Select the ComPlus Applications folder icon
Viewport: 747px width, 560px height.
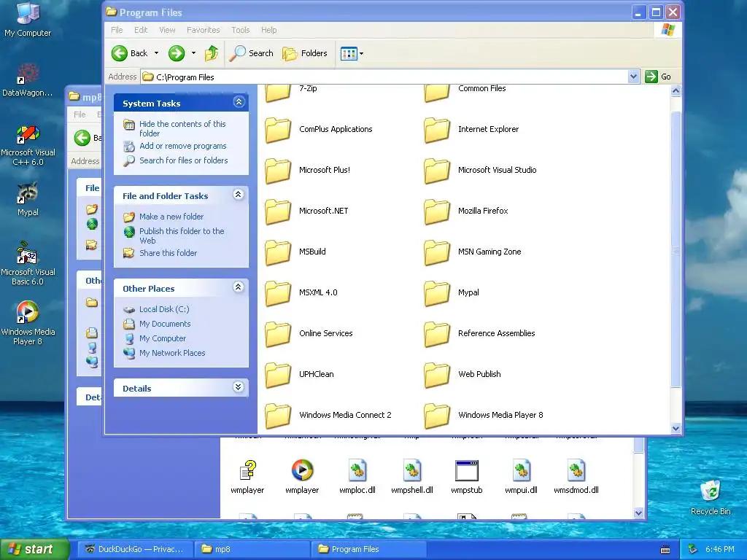tap(278, 130)
